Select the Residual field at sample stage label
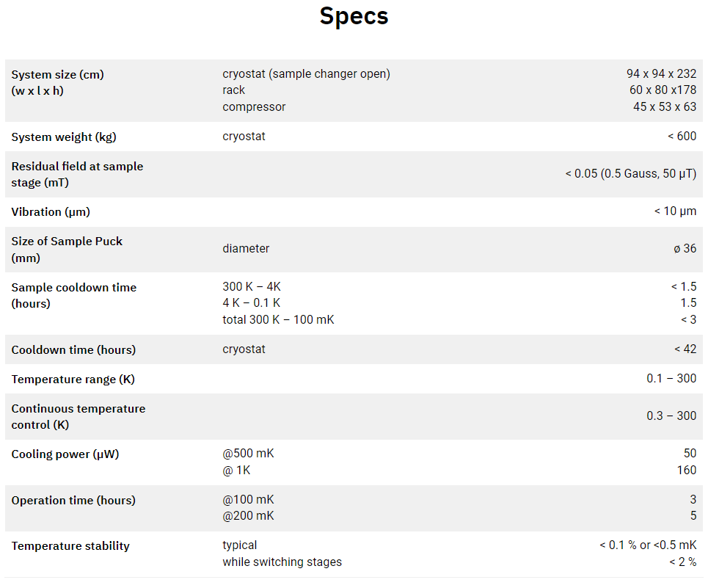 [x=77, y=174]
